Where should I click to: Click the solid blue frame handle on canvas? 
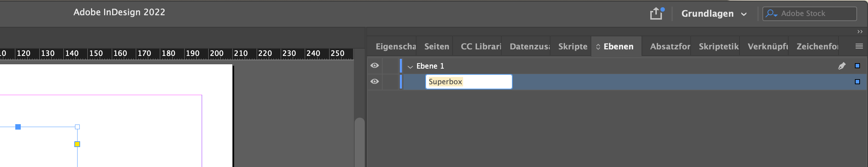coord(18,127)
